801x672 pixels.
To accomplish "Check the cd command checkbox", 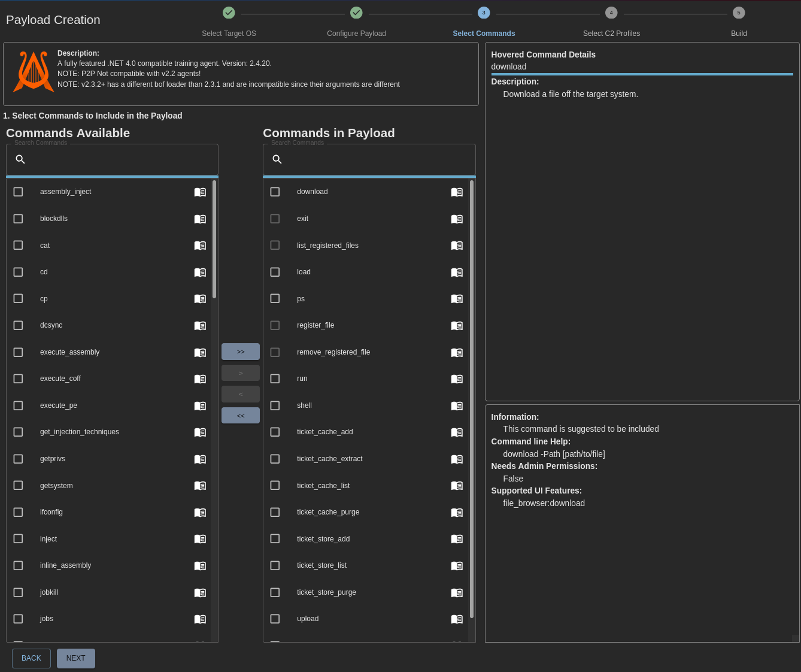I will coord(18,272).
